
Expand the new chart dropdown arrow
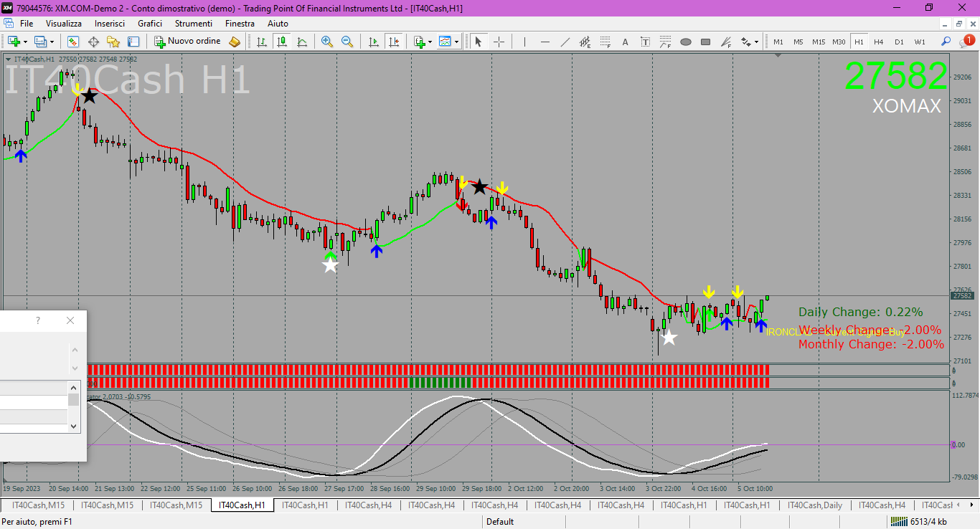25,42
